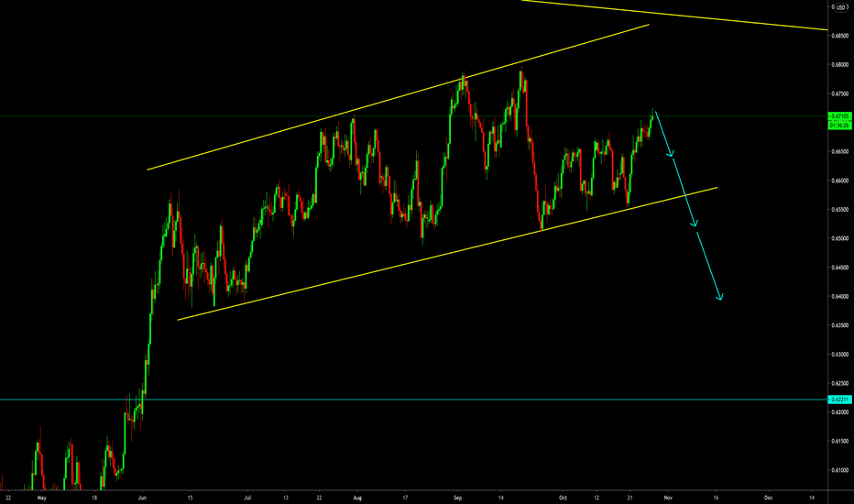This screenshot has height=504, width=854.
Task: Click the 16 date label on time axis
Action: [x=716, y=498]
